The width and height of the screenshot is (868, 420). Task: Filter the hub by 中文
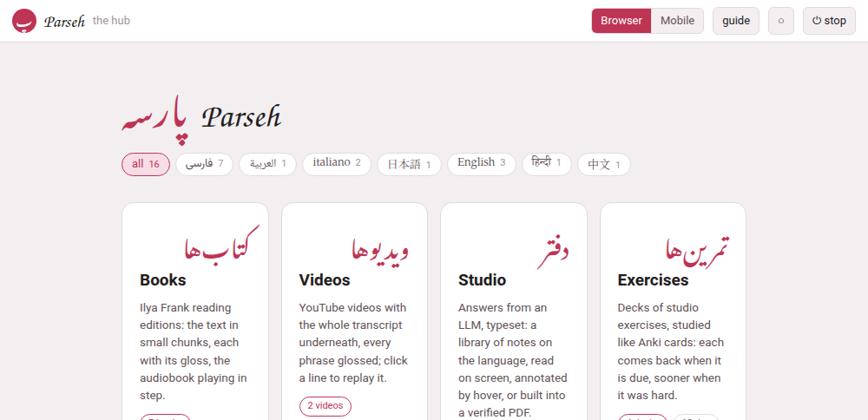[604, 164]
